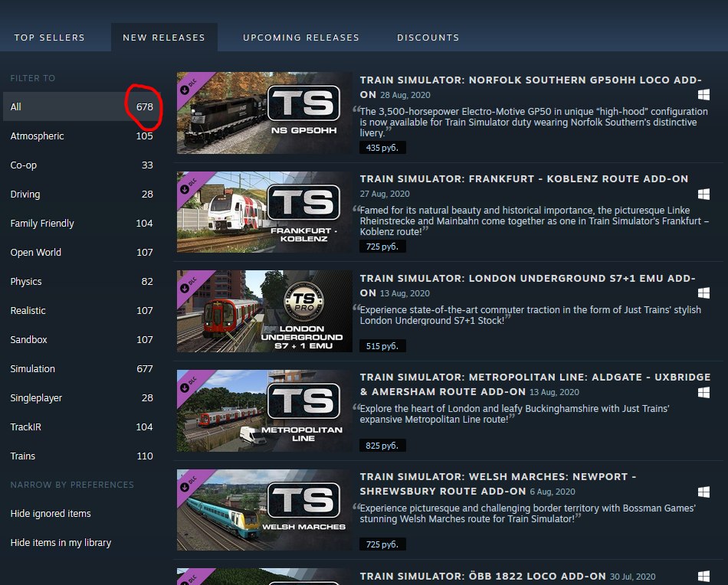Viewport: 728px width, 585px height.
Task: Click the 30 Jul, 2020 release date
Action: 632,577
